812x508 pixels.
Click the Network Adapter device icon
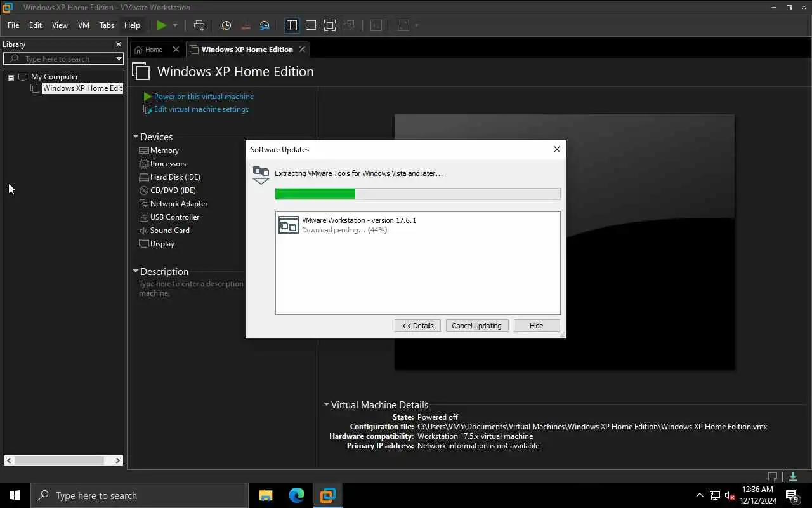144,204
